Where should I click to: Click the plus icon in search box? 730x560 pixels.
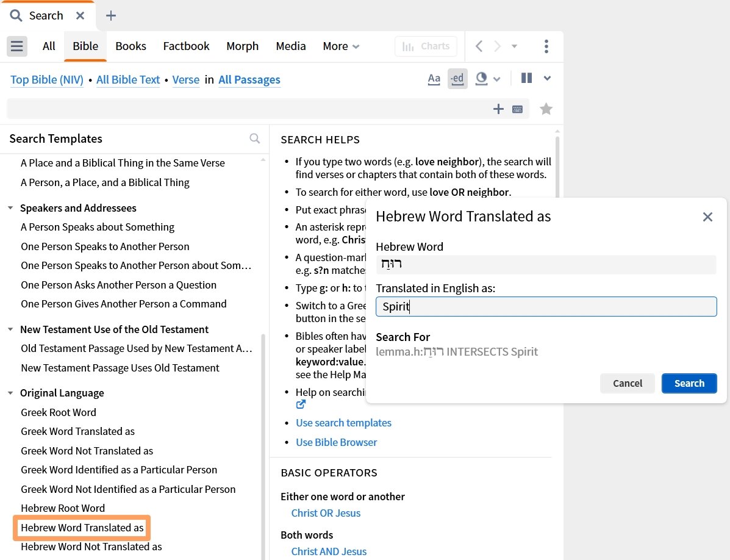pos(498,109)
